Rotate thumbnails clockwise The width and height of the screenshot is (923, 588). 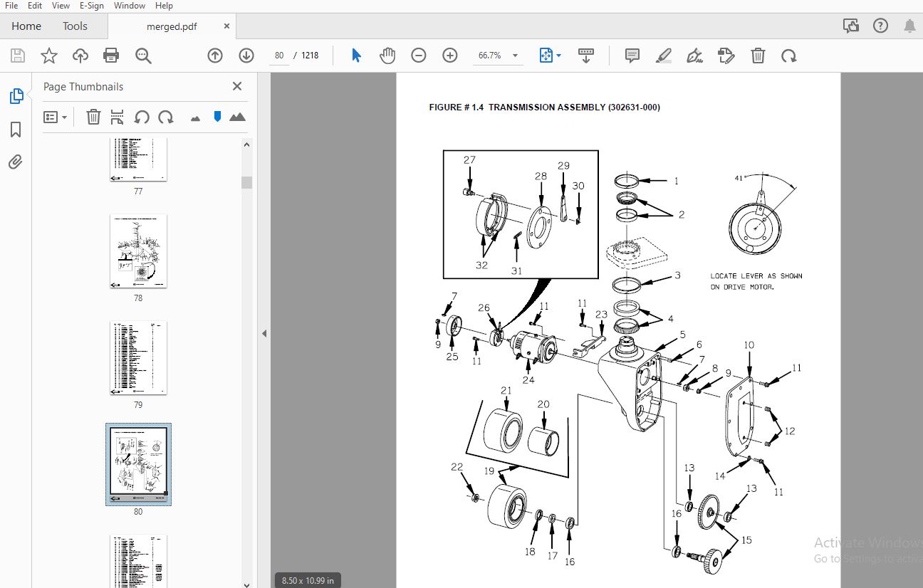click(x=165, y=117)
